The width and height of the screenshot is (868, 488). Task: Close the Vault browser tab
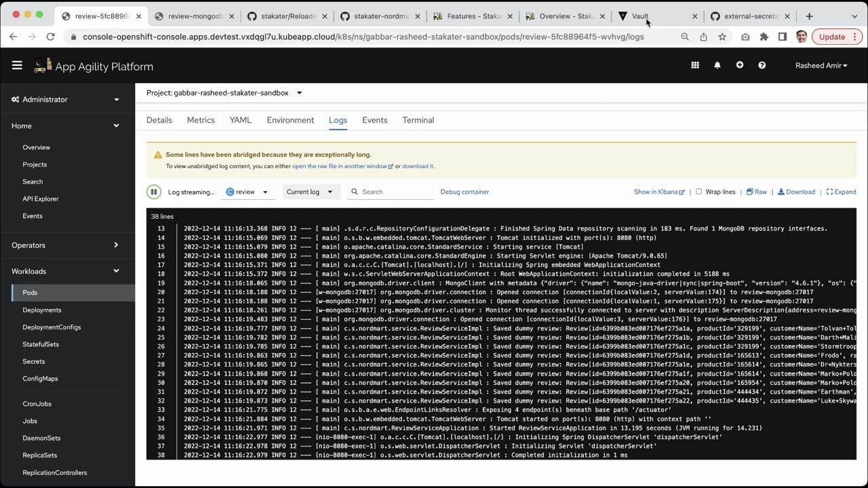[694, 16]
